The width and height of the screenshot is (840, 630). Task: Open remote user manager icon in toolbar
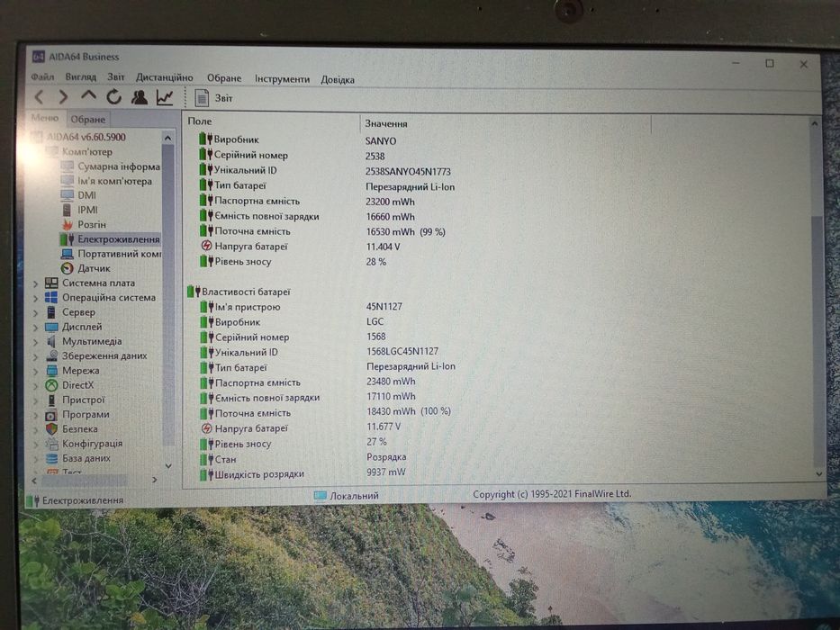[140, 97]
